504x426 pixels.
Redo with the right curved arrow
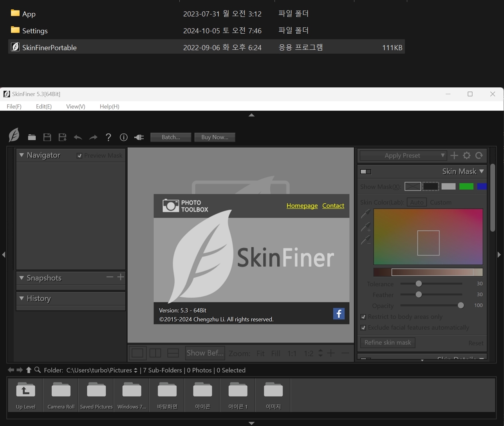coord(93,137)
